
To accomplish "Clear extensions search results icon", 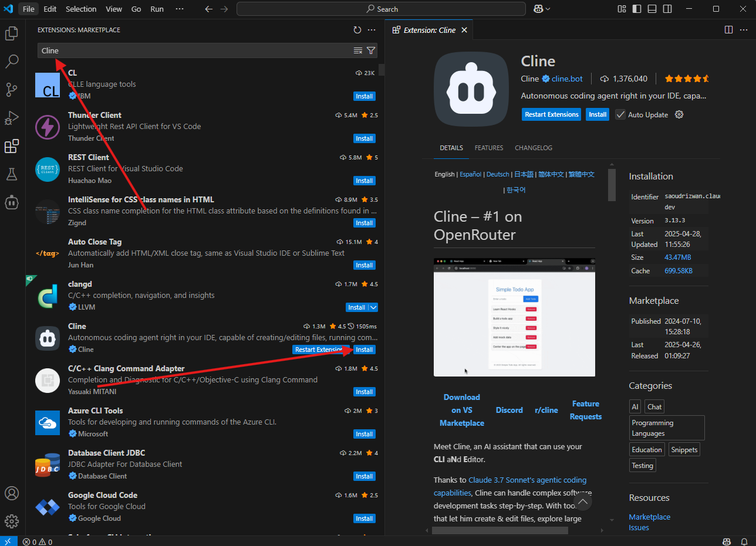I will (x=358, y=50).
